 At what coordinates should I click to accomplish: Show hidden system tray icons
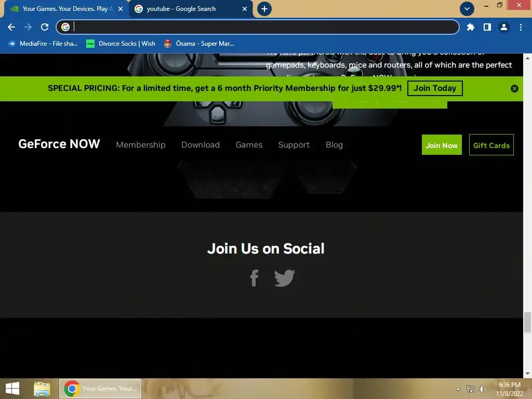point(458,389)
